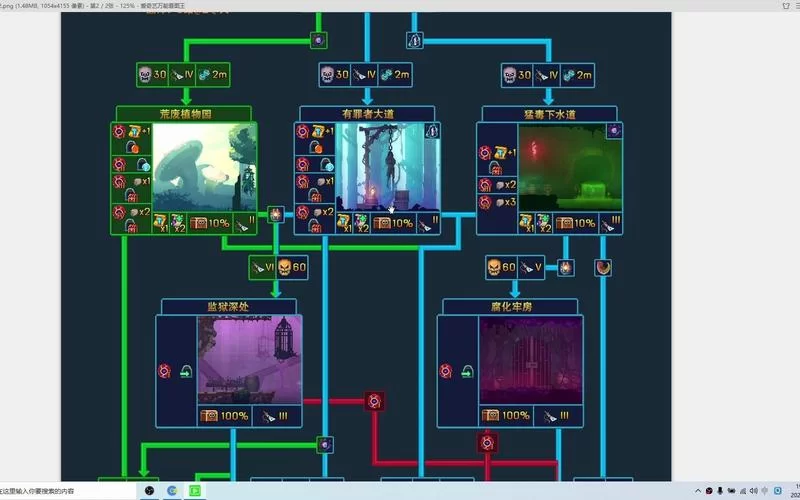Viewport: 800px width, 500px height.
Task: Click the blue rune icon on top blue path
Action: [x=415, y=40]
